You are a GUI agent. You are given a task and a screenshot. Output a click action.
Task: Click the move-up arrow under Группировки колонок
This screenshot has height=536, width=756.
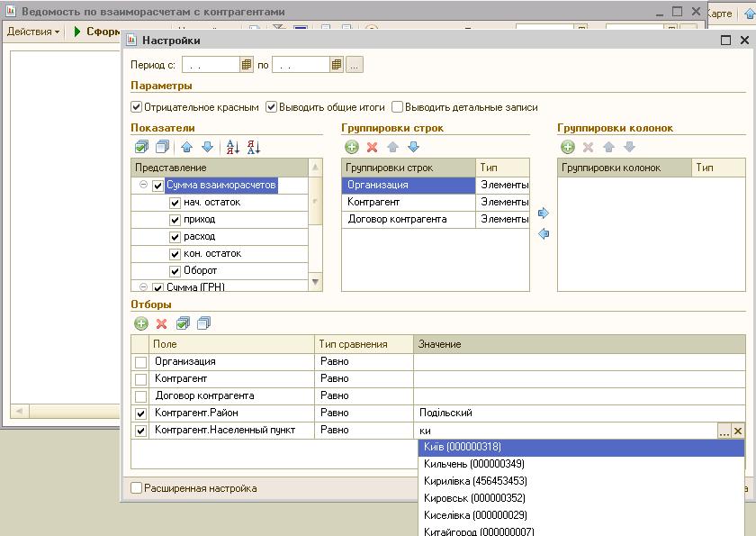point(609,147)
